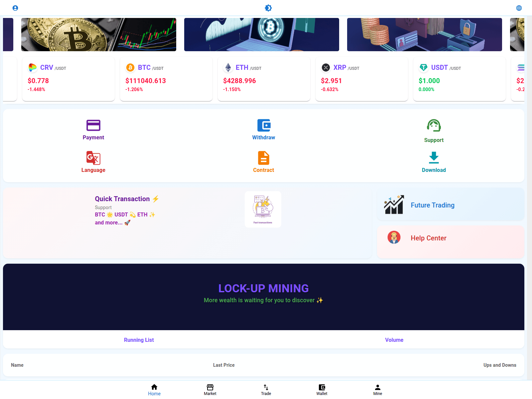Click the -1.448% change on CRV
Screen dimensions: 532x399
(x=37, y=89)
